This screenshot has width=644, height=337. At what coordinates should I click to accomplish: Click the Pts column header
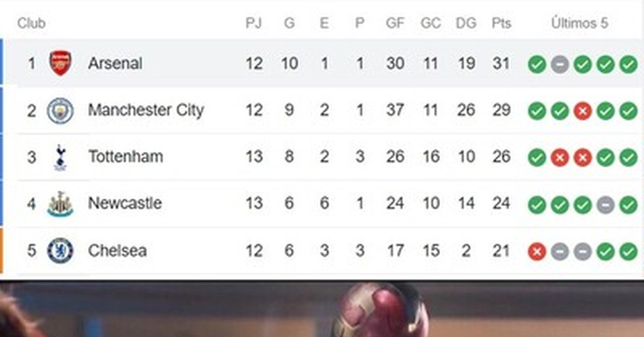click(x=501, y=23)
